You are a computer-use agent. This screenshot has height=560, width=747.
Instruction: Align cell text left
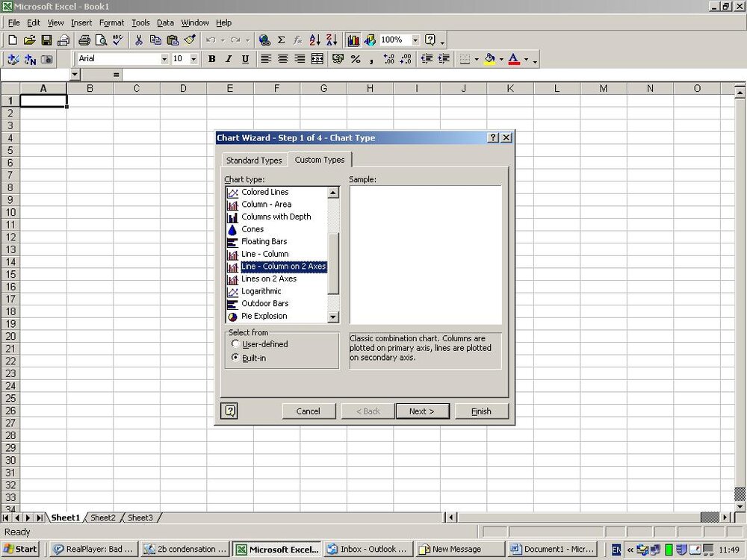pyautogui.click(x=266, y=59)
